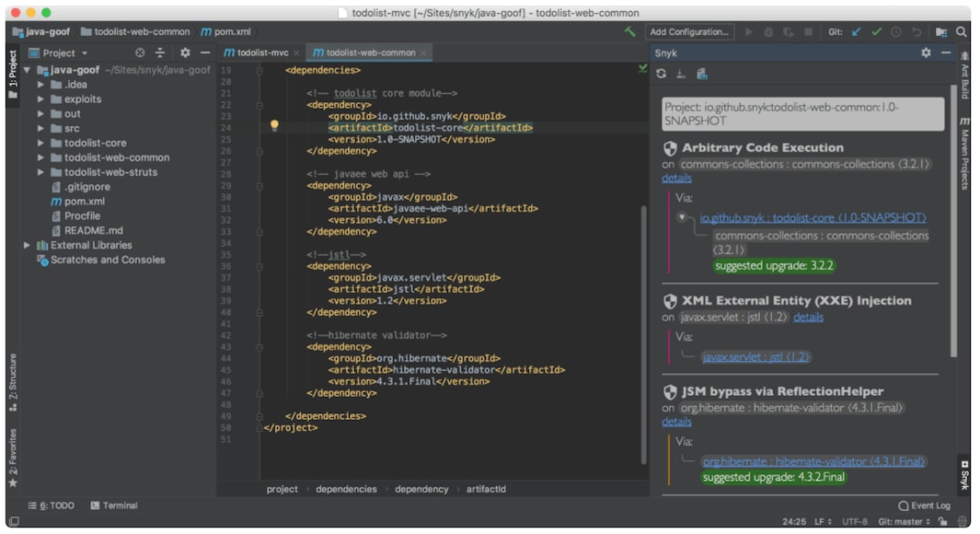This screenshot has width=980, height=534.
Task: Click details link under Arbitrary Code Execution
Action: 676,179
